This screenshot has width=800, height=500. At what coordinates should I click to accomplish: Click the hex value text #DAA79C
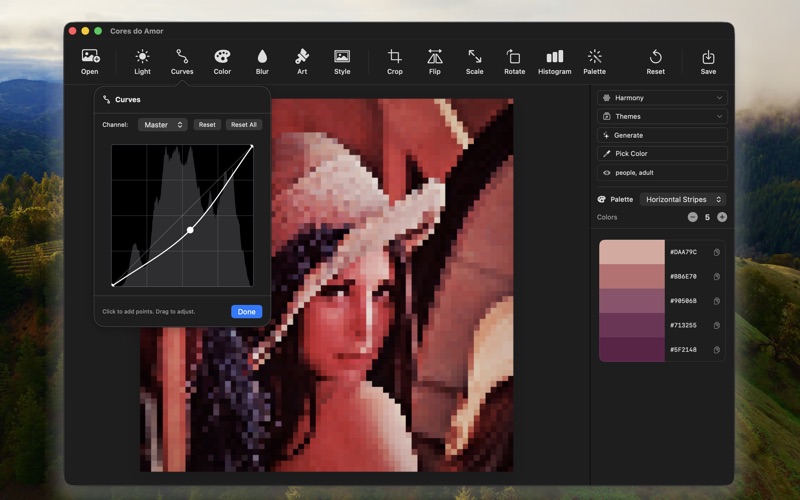(683, 252)
